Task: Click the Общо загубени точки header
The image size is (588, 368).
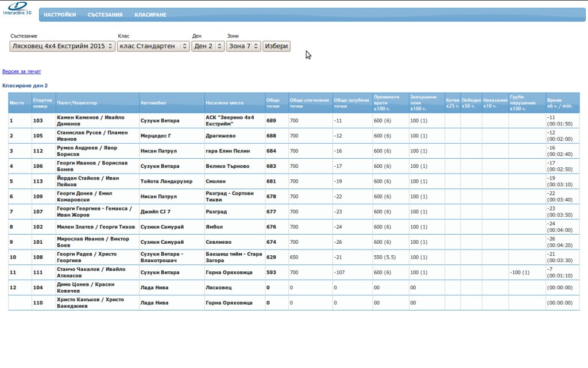Action: click(353, 103)
